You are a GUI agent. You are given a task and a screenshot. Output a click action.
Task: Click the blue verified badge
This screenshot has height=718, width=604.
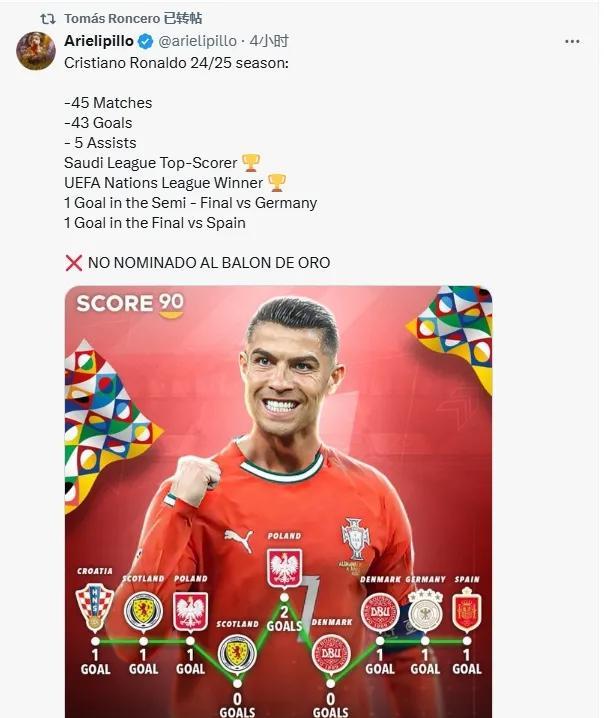point(146,42)
